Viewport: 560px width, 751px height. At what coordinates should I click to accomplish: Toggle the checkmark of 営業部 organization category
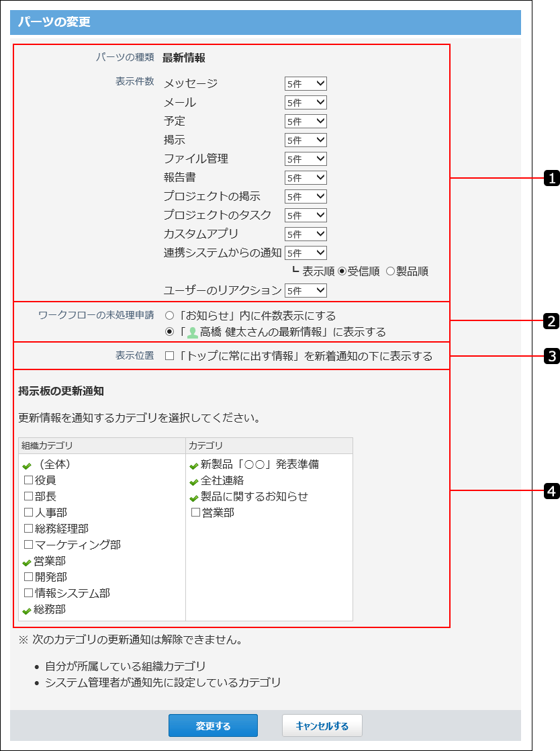(x=27, y=562)
